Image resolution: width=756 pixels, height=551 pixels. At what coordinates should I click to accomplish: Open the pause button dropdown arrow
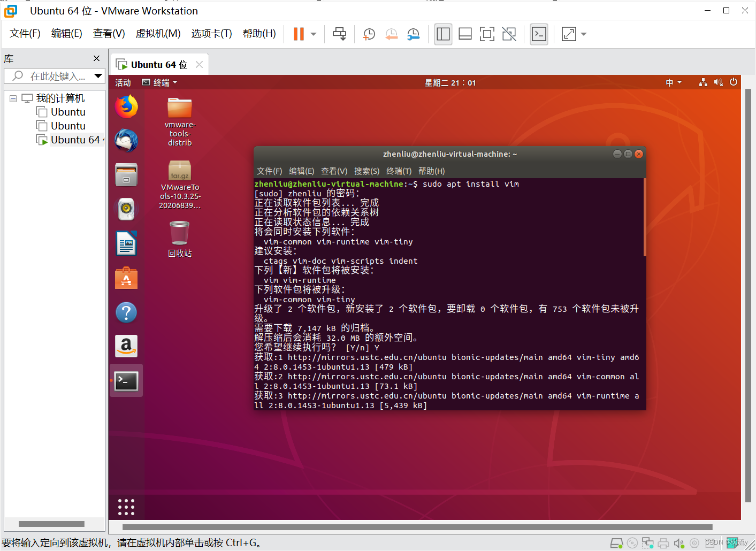[x=314, y=34]
